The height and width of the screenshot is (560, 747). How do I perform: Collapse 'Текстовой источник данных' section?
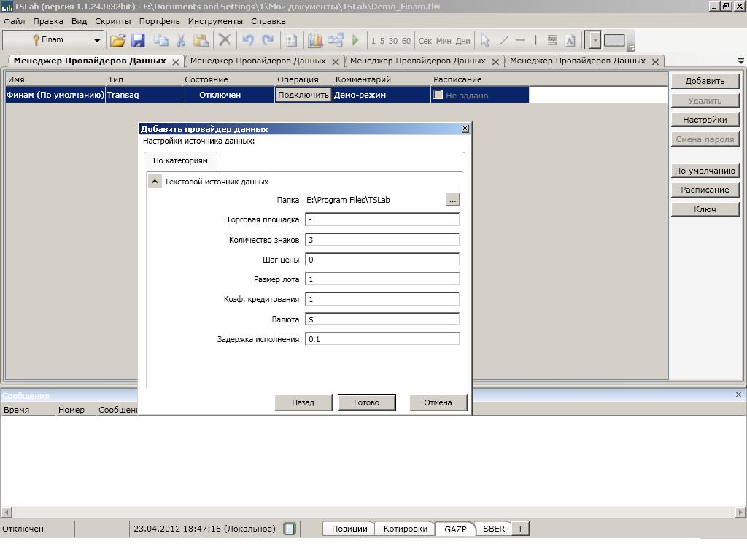155,182
